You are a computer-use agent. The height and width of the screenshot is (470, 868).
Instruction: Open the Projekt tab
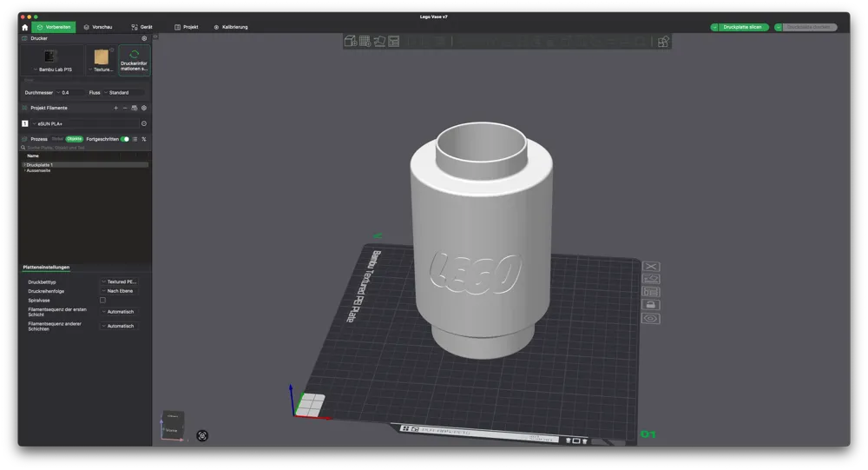point(187,27)
